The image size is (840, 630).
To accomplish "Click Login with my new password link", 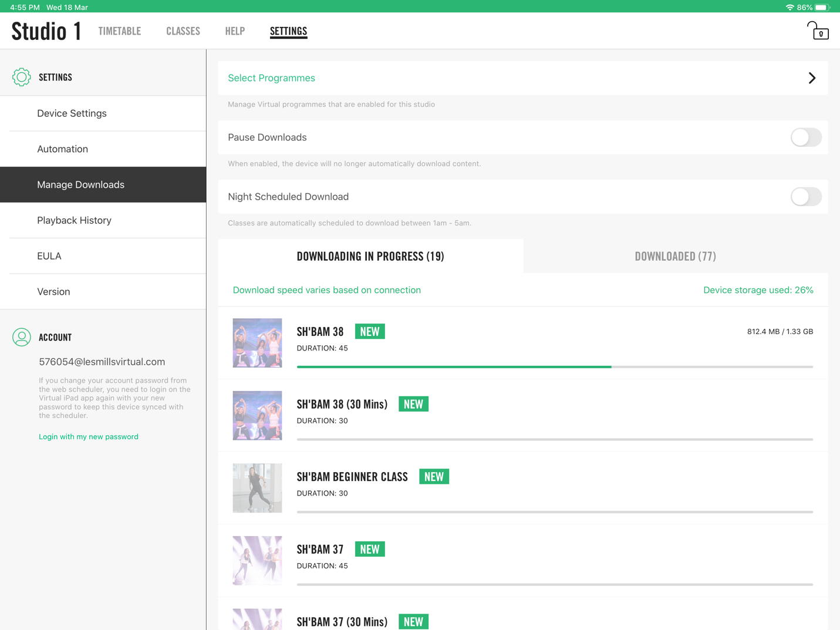I will pyautogui.click(x=89, y=437).
